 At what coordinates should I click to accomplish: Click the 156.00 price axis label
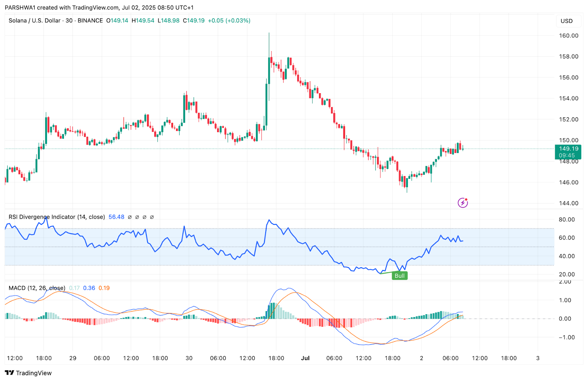click(x=569, y=77)
